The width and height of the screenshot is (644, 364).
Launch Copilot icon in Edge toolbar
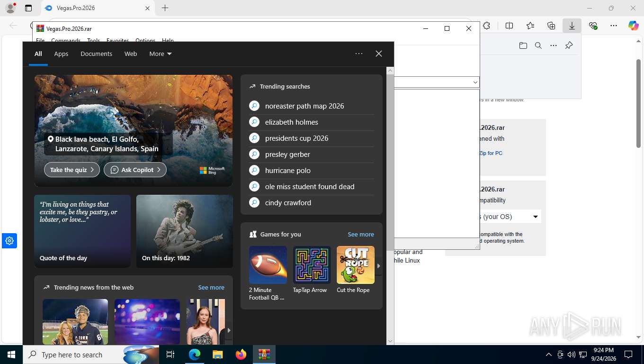pyautogui.click(x=634, y=26)
